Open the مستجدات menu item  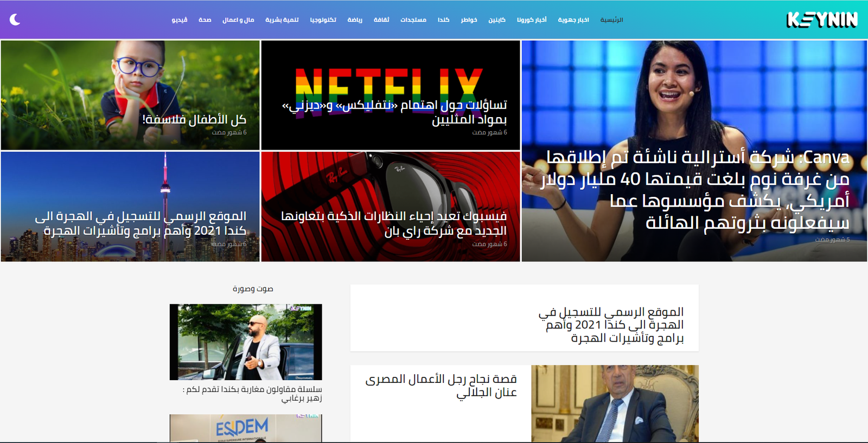click(413, 20)
